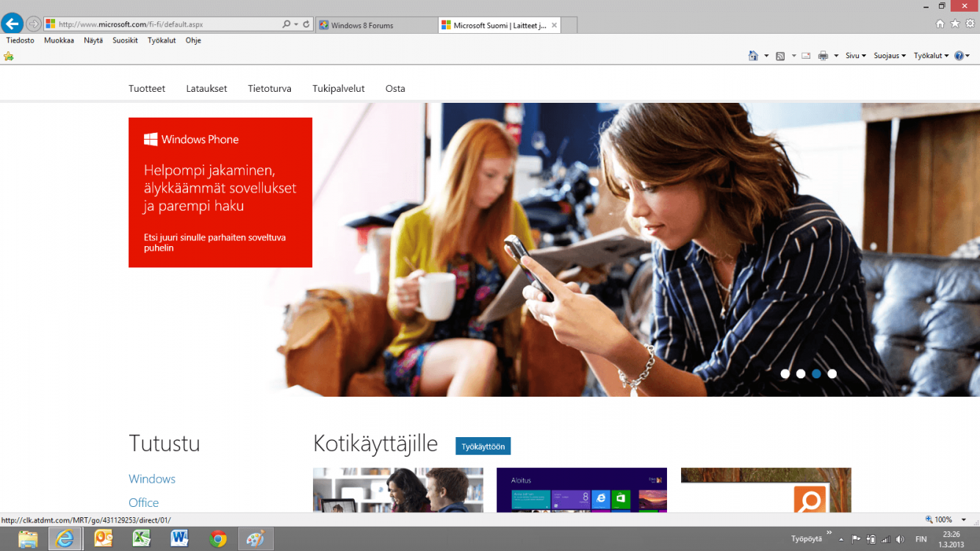Click the blue help question-mark icon
The height and width of the screenshot is (551, 980).
pyautogui.click(x=959, y=56)
